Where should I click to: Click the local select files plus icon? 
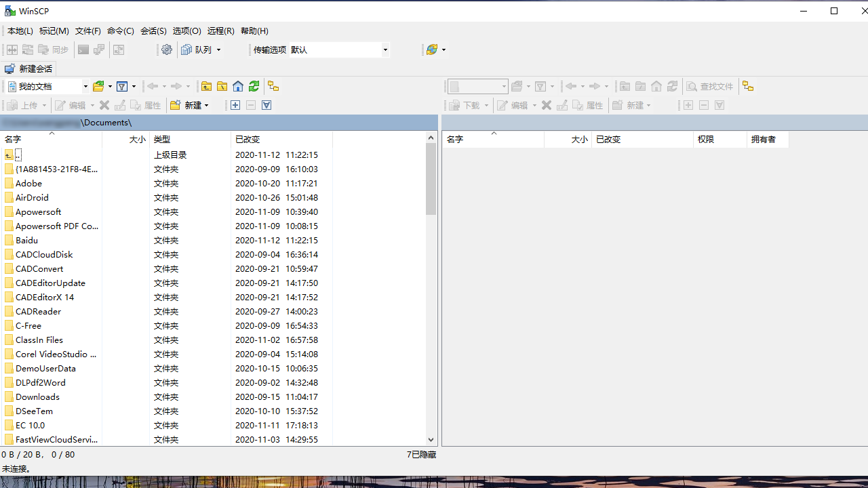coord(235,105)
